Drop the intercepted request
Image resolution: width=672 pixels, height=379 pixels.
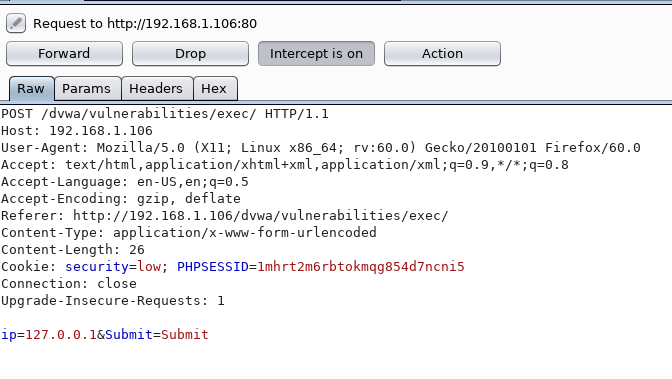[190, 54]
